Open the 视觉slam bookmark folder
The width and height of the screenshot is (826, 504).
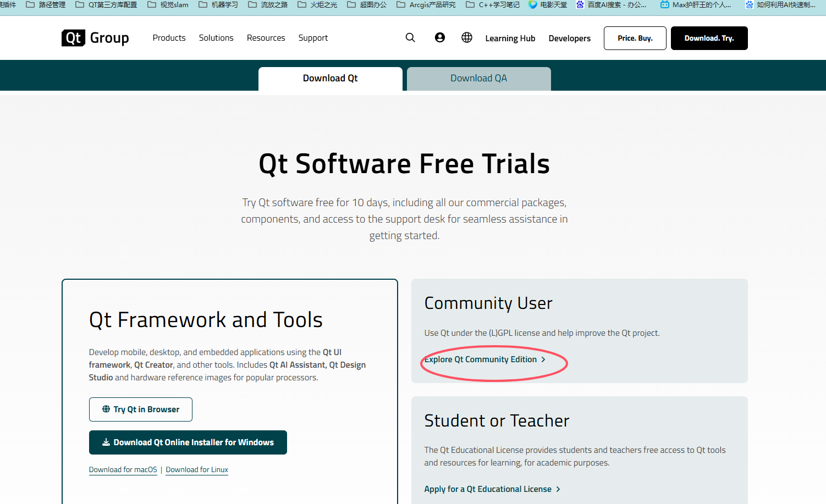point(168,4)
